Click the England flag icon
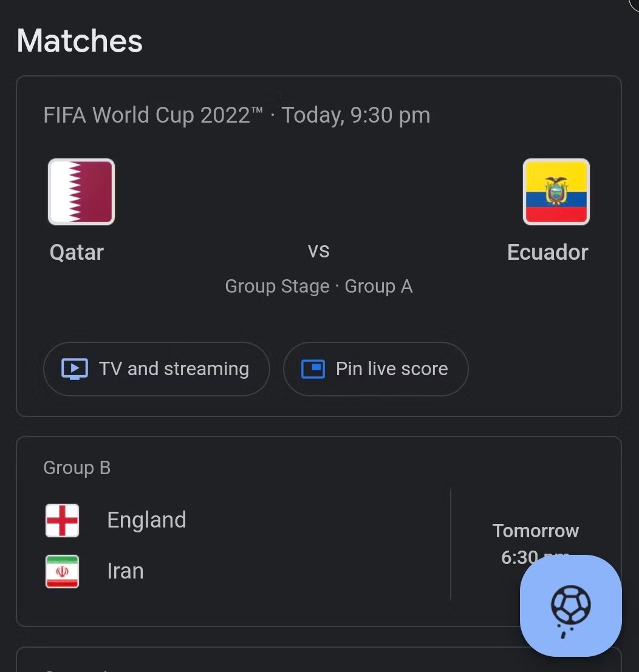Image resolution: width=639 pixels, height=672 pixels. (x=62, y=520)
